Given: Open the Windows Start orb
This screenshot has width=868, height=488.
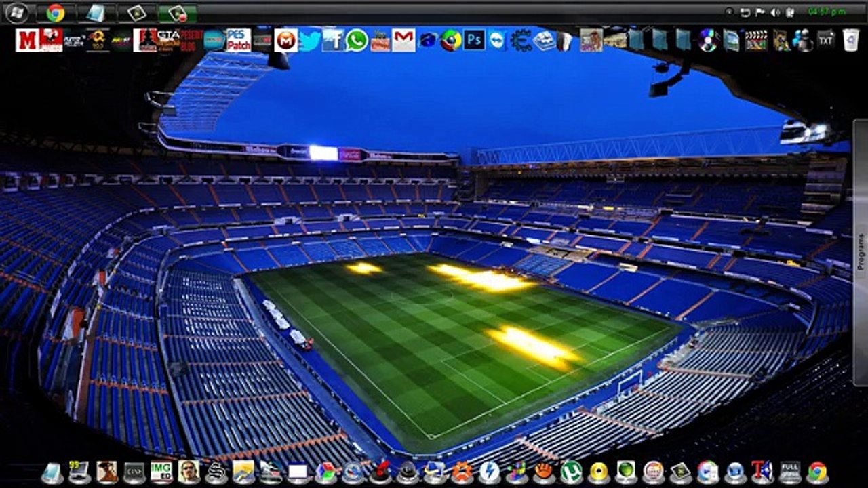Looking at the screenshot, I should point(16,12).
